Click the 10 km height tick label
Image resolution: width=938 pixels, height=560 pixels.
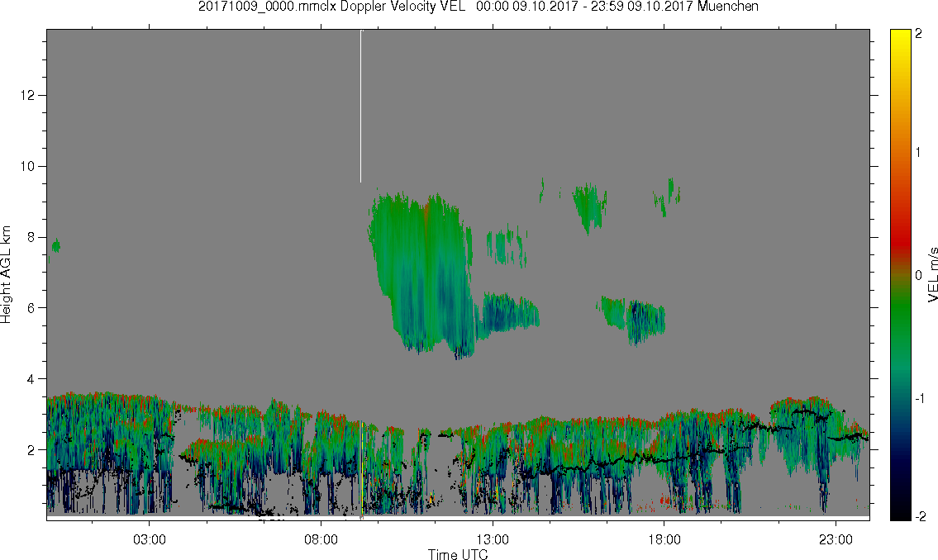pyautogui.click(x=27, y=166)
